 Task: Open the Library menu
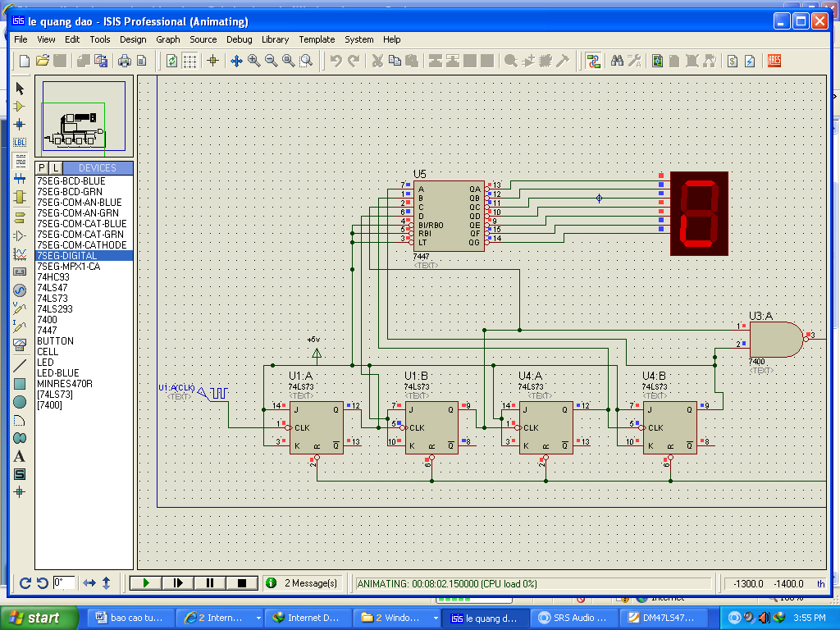(x=275, y=39)
